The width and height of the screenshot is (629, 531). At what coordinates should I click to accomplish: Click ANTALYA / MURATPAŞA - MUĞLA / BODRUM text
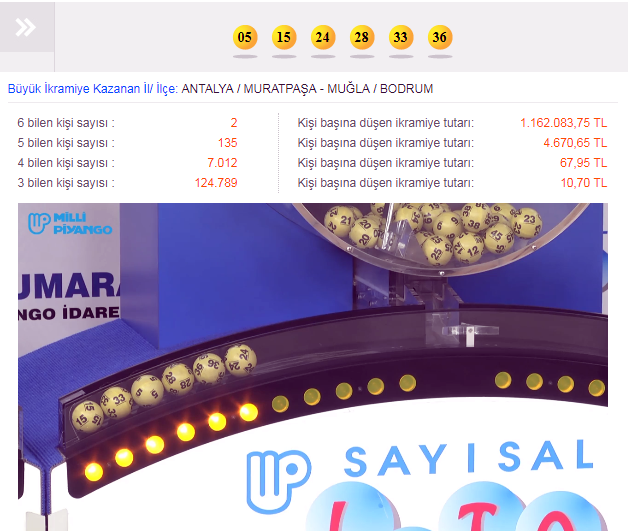tap(307, 89)
